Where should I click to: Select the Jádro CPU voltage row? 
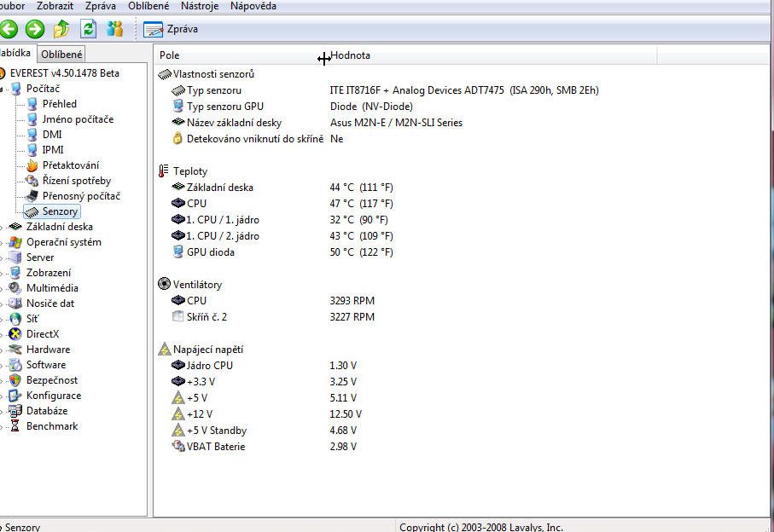pos(264,366)
